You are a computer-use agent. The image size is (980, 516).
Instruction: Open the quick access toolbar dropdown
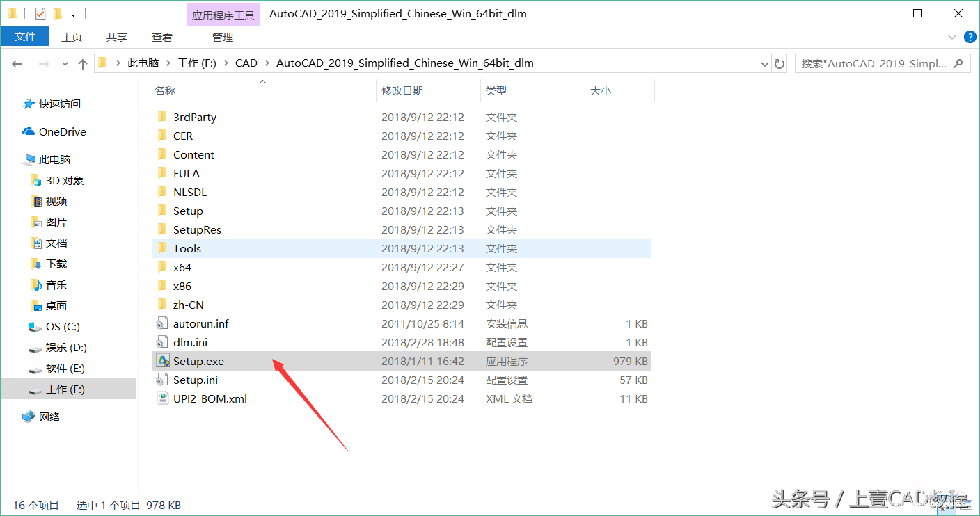73,14
